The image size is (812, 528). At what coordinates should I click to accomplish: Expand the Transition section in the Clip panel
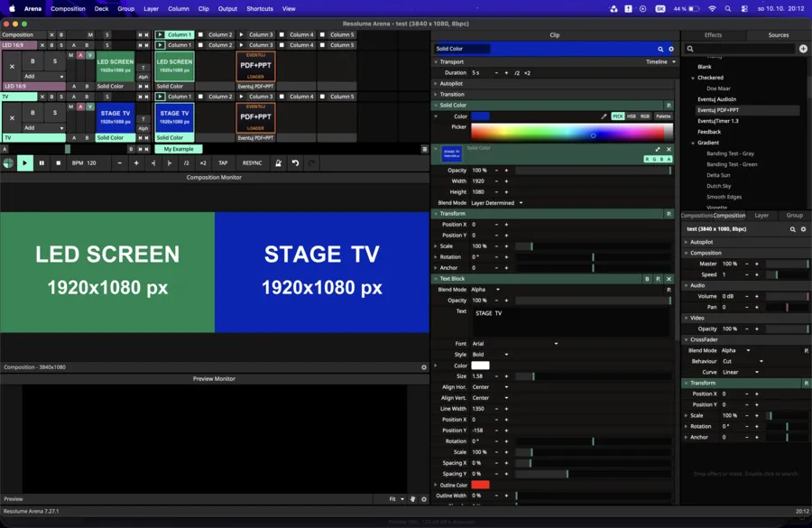click(x=452, y=94)
